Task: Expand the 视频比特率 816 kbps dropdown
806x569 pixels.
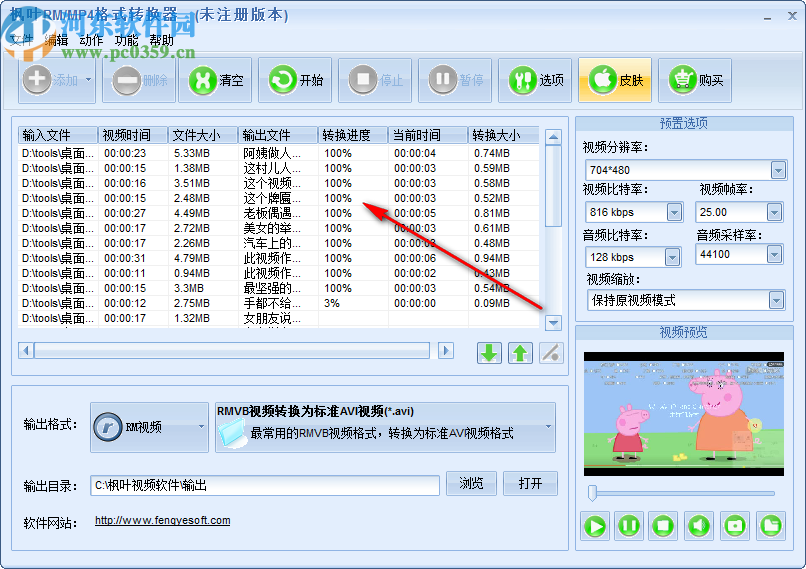Action: pos(674,212)
